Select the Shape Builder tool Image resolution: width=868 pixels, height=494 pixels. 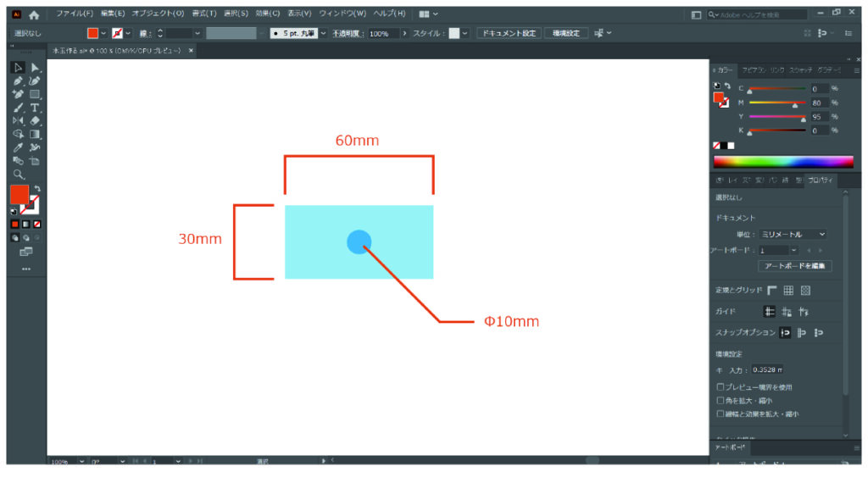[x=18, y=134]
